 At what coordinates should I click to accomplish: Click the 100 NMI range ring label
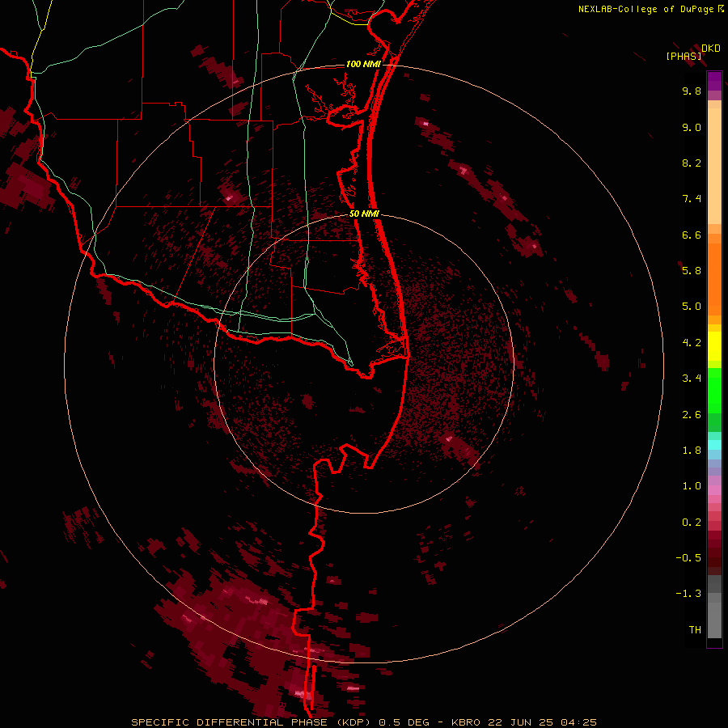coord(363,64)
